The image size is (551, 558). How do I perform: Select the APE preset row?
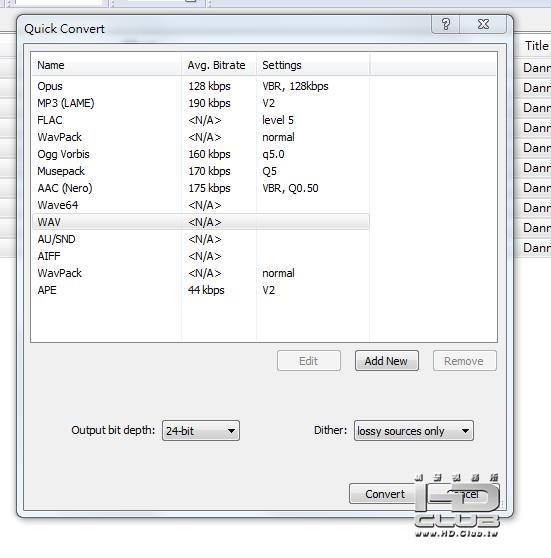(x=201, y=290)
